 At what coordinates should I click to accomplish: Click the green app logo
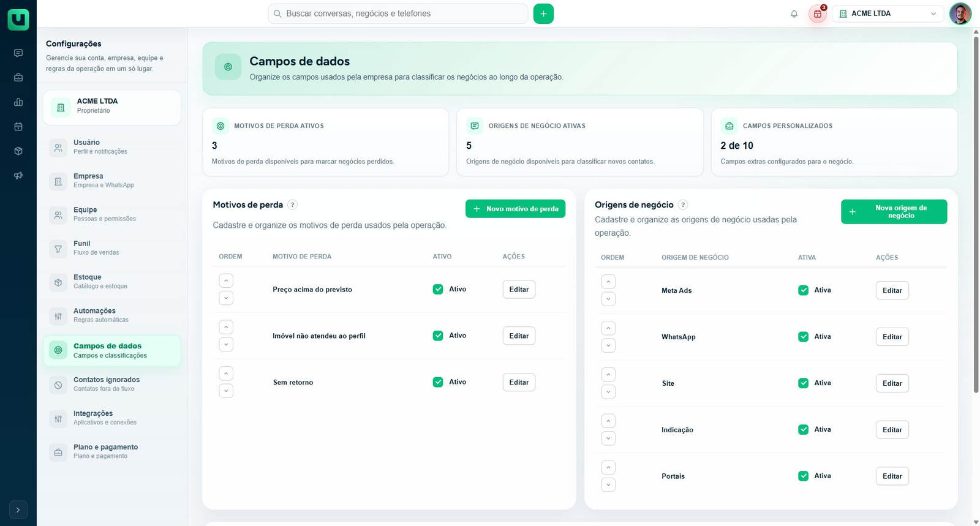pos(18,20)
